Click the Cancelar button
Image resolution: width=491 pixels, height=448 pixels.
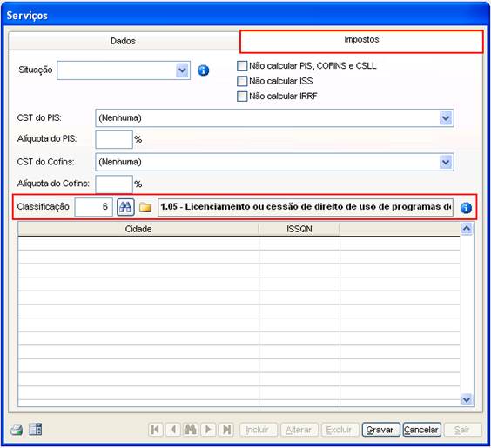click(422, 430)
